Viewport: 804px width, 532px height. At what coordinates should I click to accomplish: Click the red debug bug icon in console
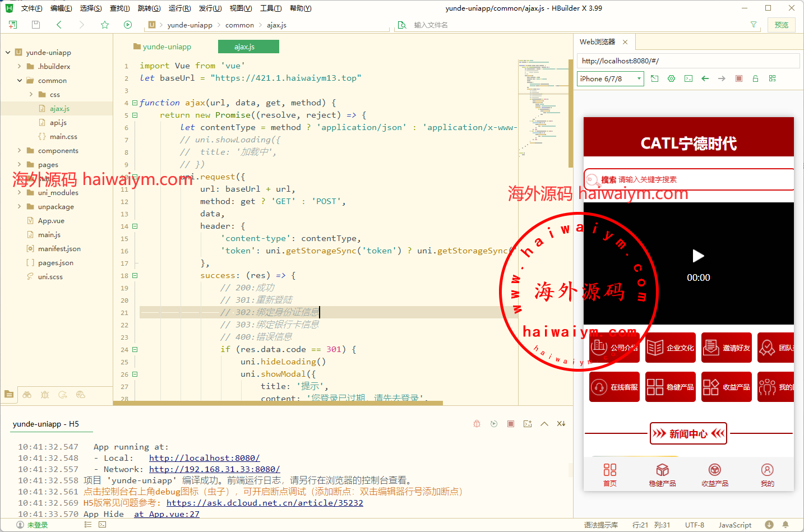coord(477,424)
